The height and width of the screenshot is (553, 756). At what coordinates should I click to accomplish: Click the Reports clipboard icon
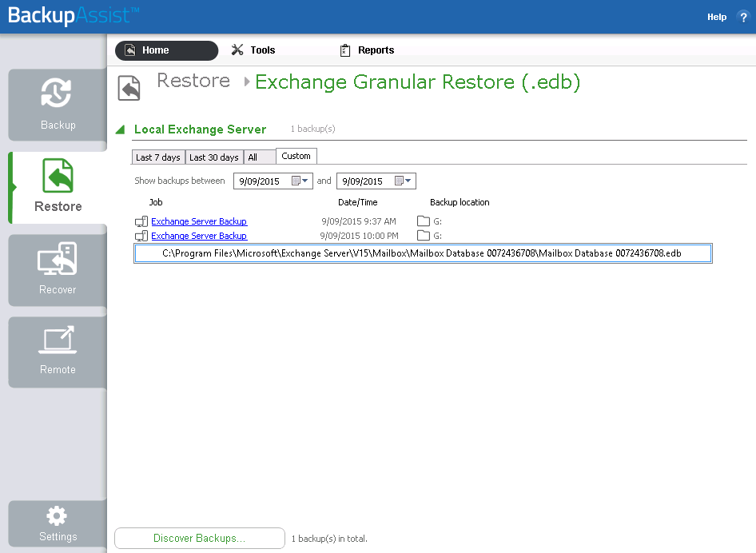[345, 50]
